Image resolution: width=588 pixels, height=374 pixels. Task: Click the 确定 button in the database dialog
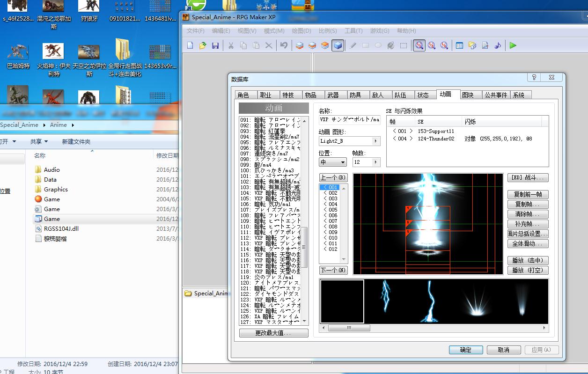point(466,350)
